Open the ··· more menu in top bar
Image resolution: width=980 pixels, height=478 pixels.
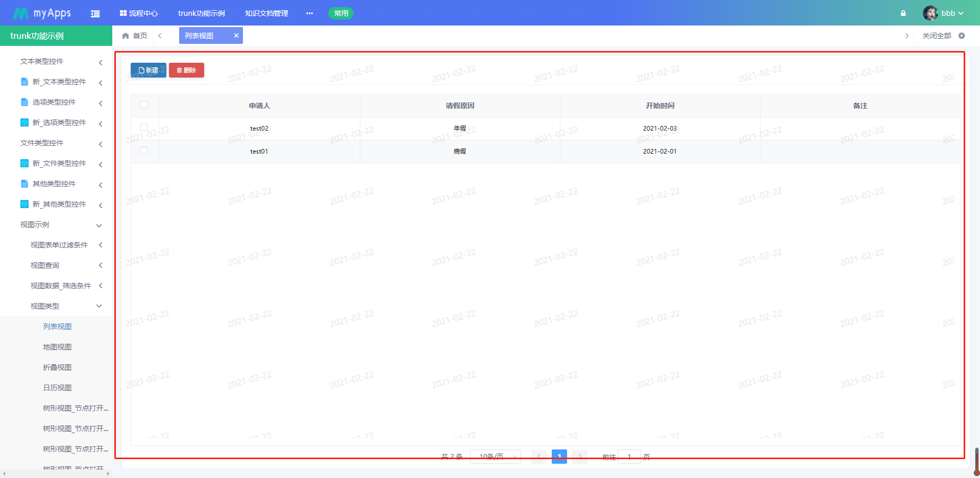tap(309, 13)
